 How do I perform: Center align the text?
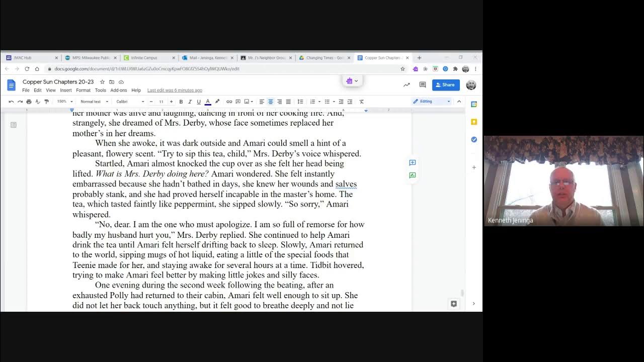pyautogui.click(x=271, y=102)
